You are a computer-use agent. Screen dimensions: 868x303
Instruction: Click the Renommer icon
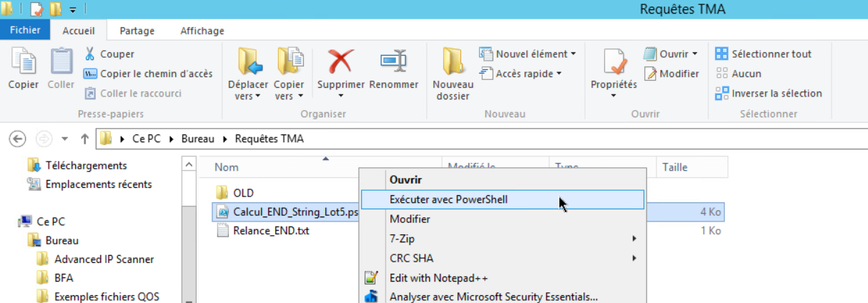[393, 62]
